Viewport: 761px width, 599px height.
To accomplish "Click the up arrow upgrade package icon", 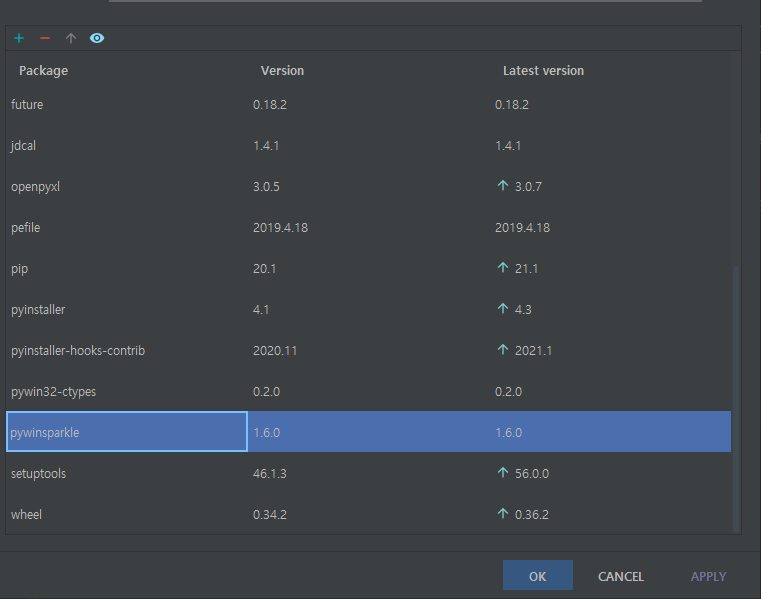I will 70,38.
